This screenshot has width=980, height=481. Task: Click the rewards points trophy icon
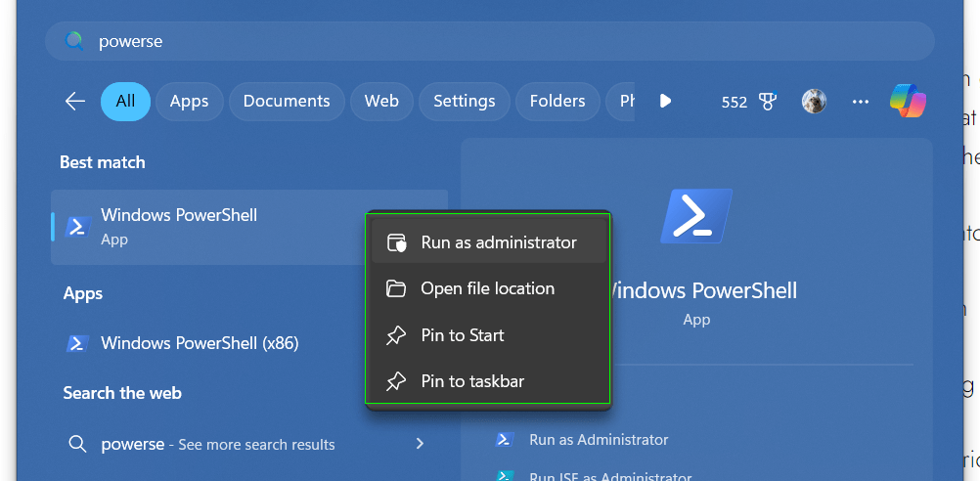pyautogui.click(x=767, y=101)
